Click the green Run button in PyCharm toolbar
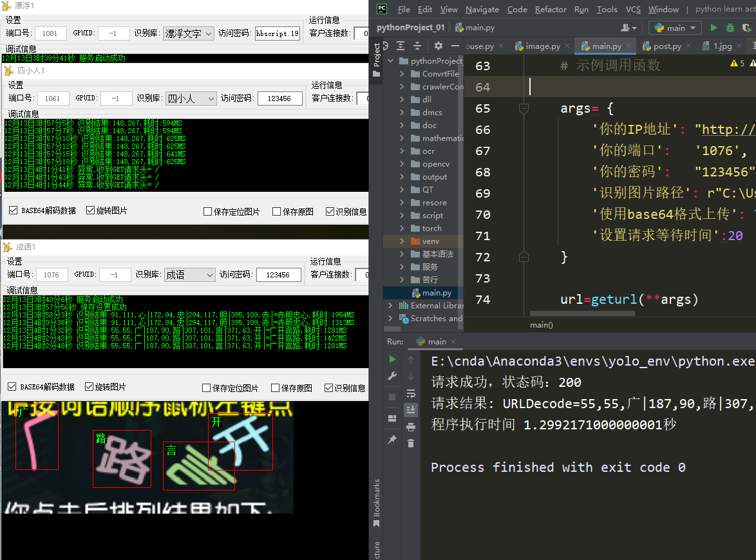The image size is (756, 560). pos(713,28)
